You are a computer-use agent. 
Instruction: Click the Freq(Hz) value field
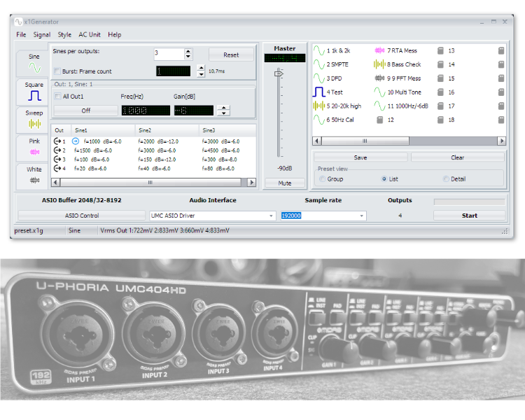pos(146,111)
